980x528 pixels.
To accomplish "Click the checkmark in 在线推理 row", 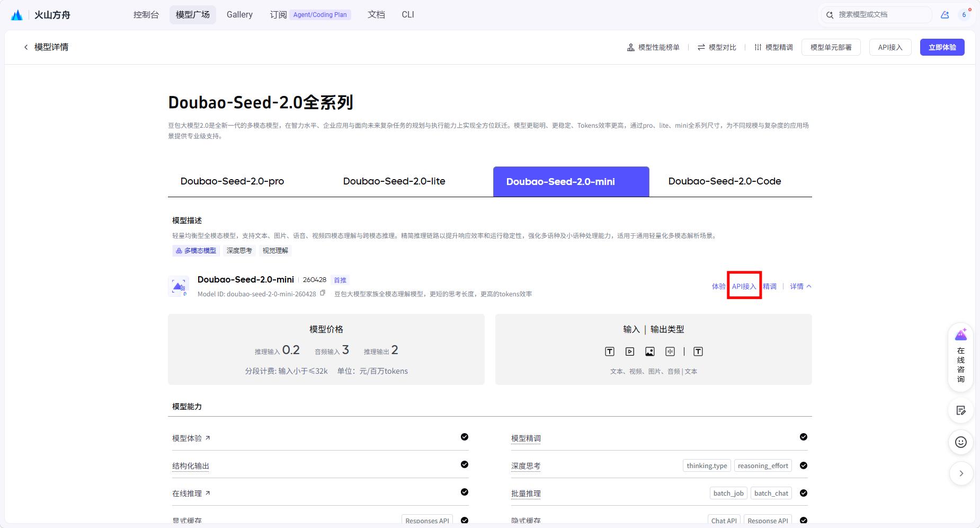I will pos(465,492).
